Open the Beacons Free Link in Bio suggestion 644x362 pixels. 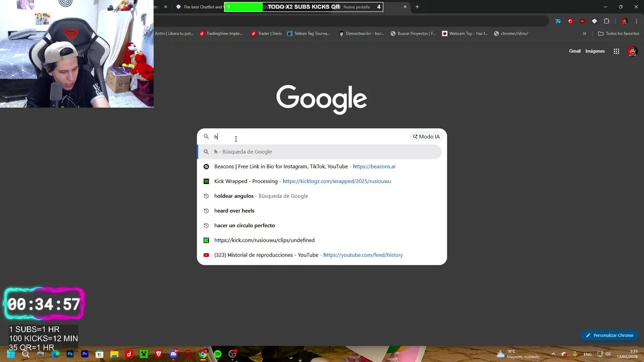[x=319, y=166]
